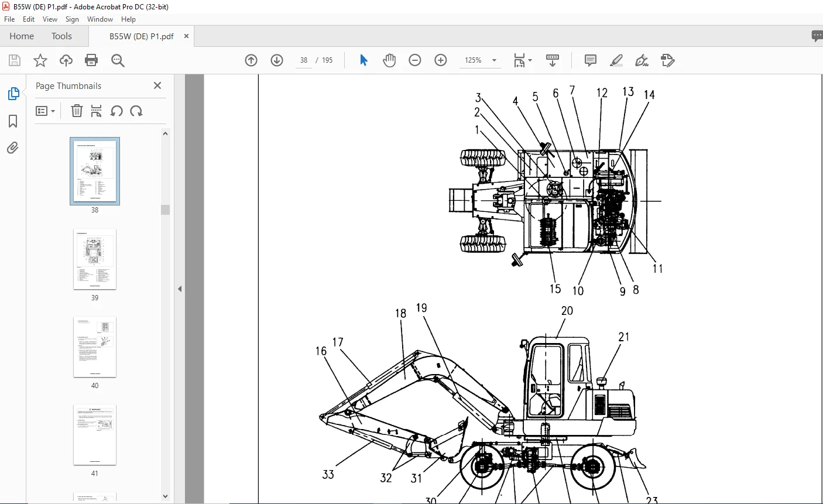Open the find text magnifier tool
823x504 pixels.
click(118, 60)
